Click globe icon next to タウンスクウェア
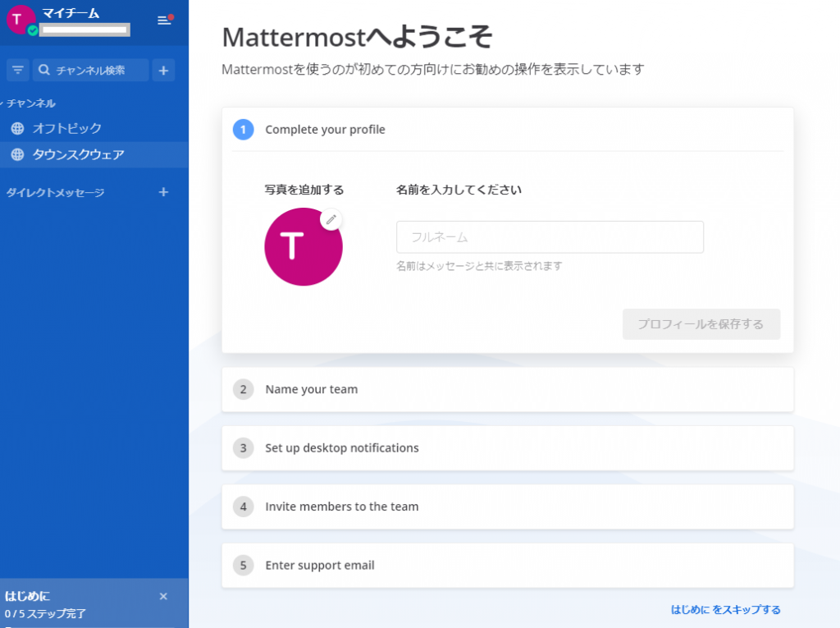The width and height of the screenshot is (840, 628). [18, 154]
